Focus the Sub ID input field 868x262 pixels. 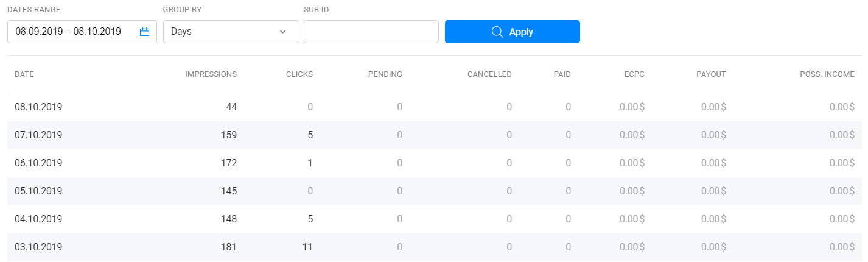[371, 32]
